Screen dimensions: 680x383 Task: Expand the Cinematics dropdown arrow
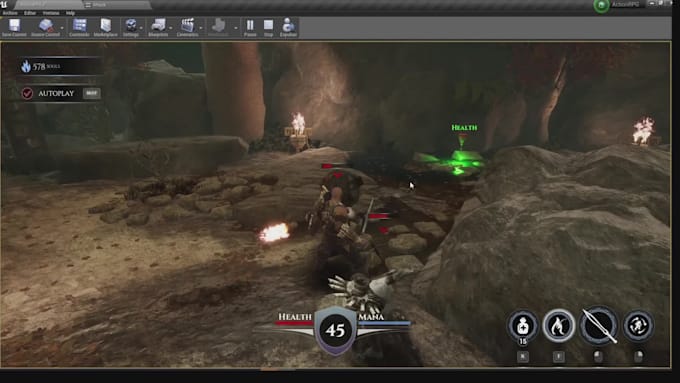[x=201, y=28]
